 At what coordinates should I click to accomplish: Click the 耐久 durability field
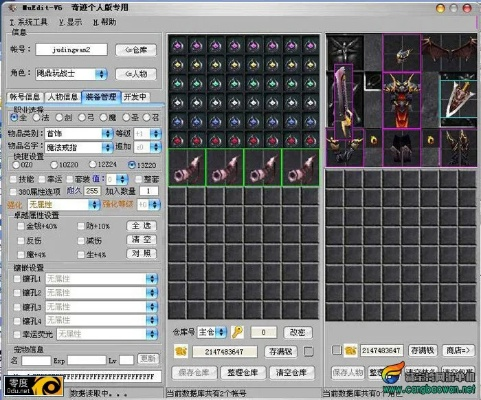92,191
